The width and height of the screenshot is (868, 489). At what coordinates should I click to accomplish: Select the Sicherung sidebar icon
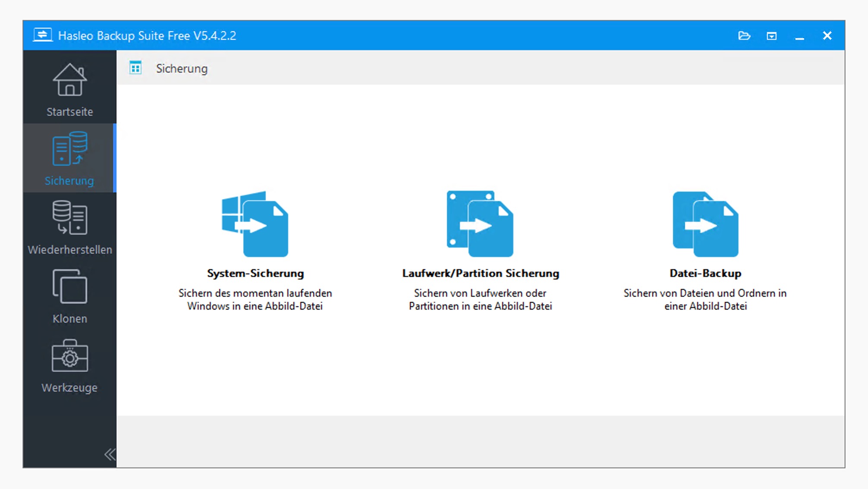[69, 148]
